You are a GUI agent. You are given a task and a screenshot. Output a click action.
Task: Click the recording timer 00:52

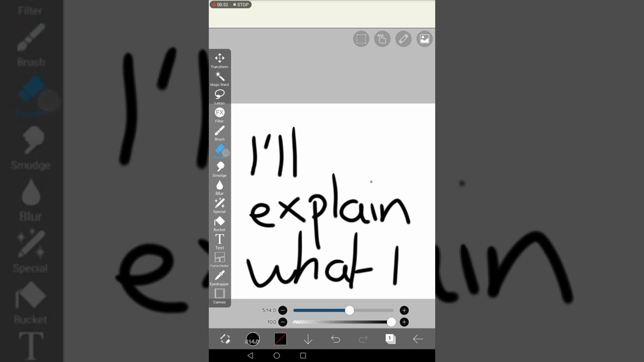[x=220, y=5]
